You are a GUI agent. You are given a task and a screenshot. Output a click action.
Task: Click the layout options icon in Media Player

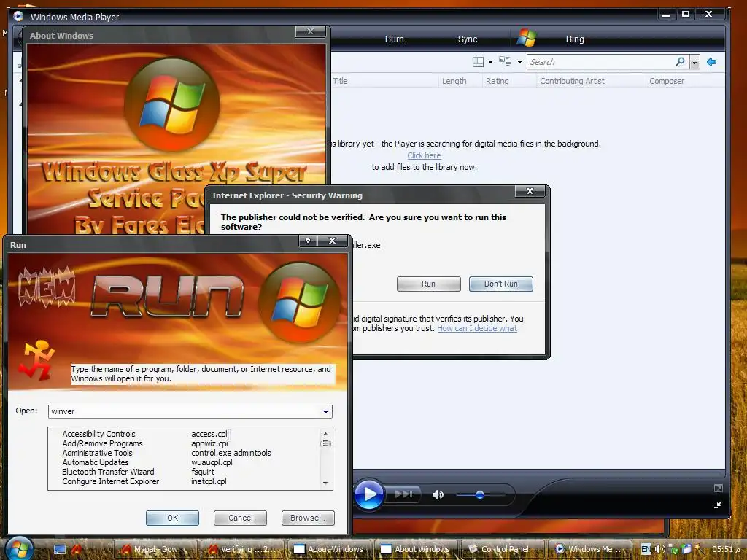click(478, 62)
